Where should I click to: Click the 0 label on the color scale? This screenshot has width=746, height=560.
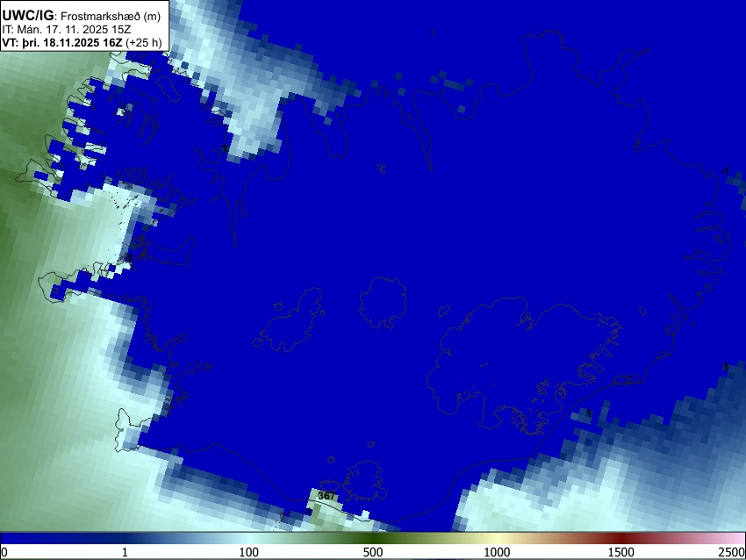(4, 552)
